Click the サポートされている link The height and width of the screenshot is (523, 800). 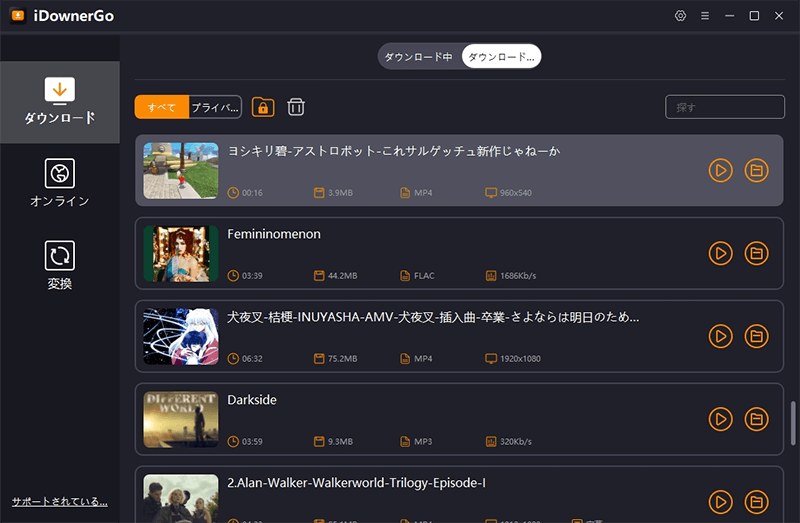pos(59,501)
